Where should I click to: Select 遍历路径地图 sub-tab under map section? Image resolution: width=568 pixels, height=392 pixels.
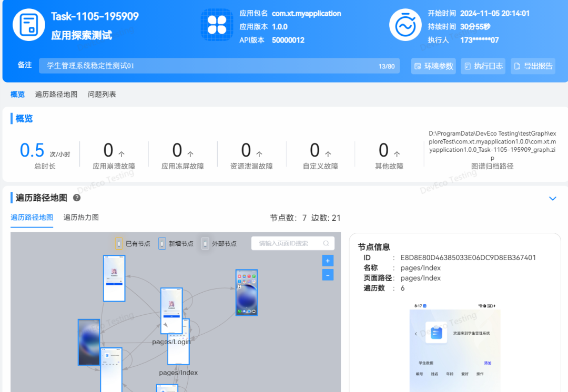[32, 218]
